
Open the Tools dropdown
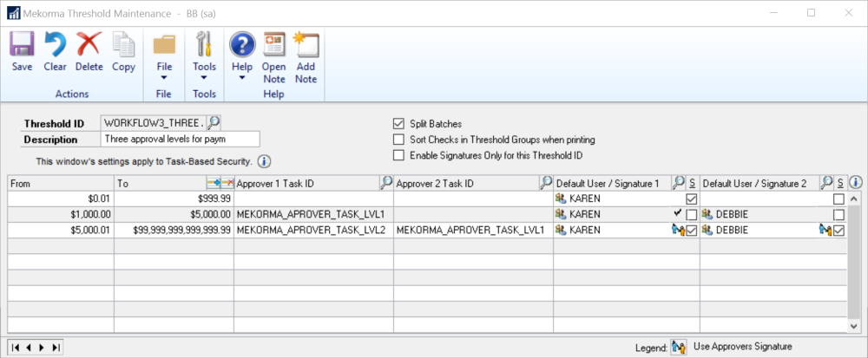pyautogui.click(x=204, y=55)
